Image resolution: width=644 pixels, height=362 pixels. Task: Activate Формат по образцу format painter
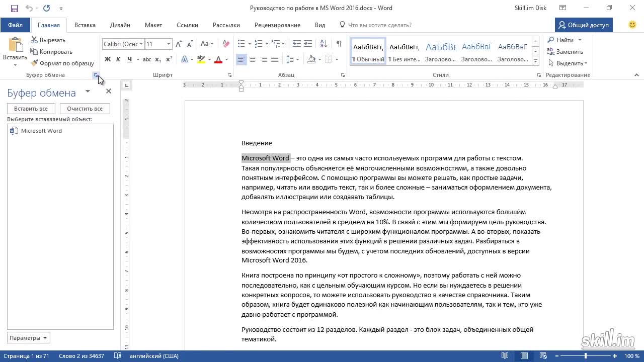click(x=62, y=63)
